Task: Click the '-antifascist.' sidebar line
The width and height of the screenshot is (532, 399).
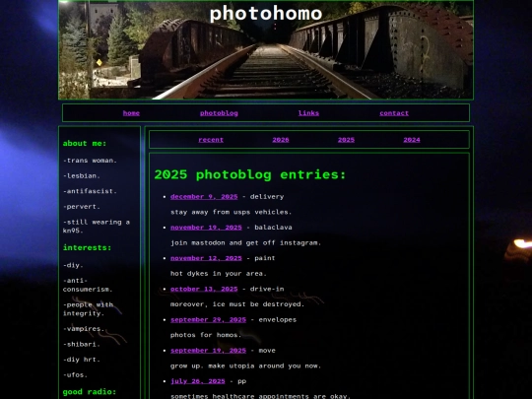Action: coord(90,191)
